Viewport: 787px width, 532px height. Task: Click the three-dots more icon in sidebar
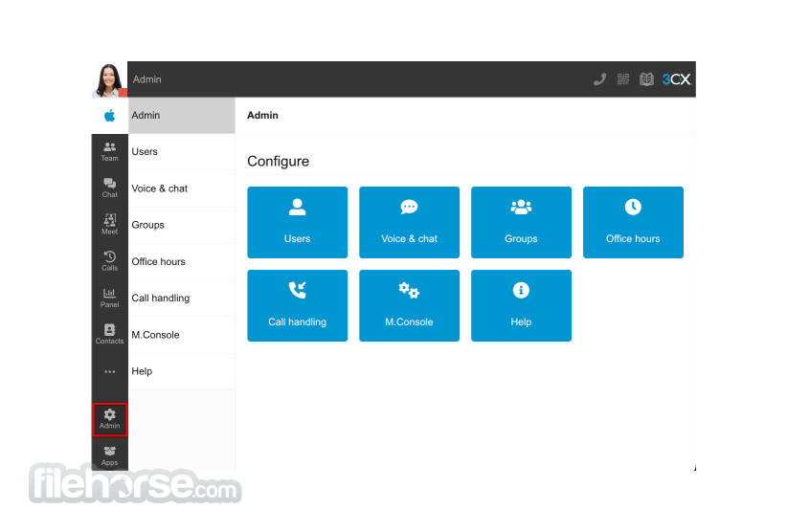(x=109, y=371)
